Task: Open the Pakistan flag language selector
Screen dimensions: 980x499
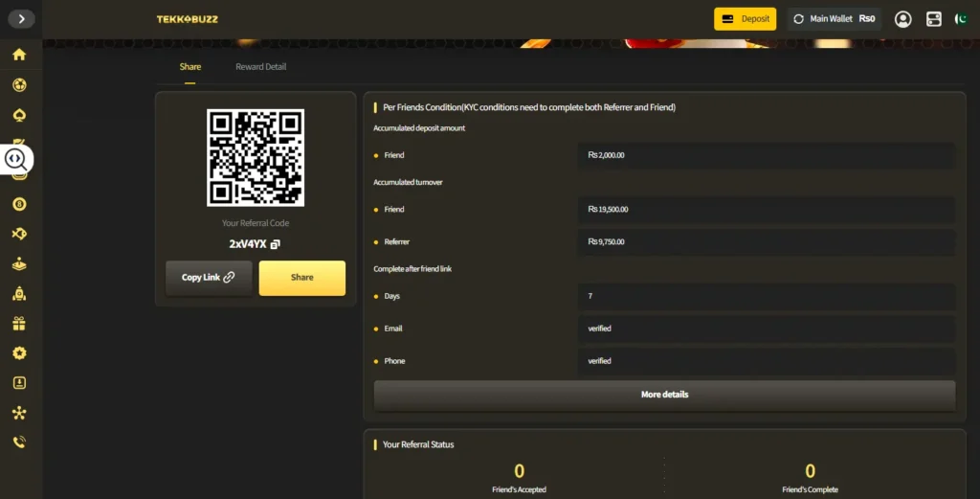Action: (x=961, y=19)
